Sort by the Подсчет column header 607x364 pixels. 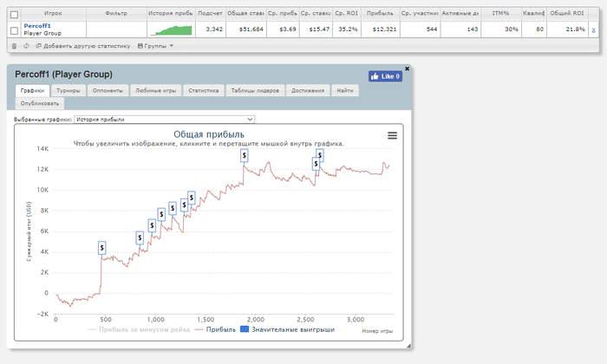click(210, 14)
